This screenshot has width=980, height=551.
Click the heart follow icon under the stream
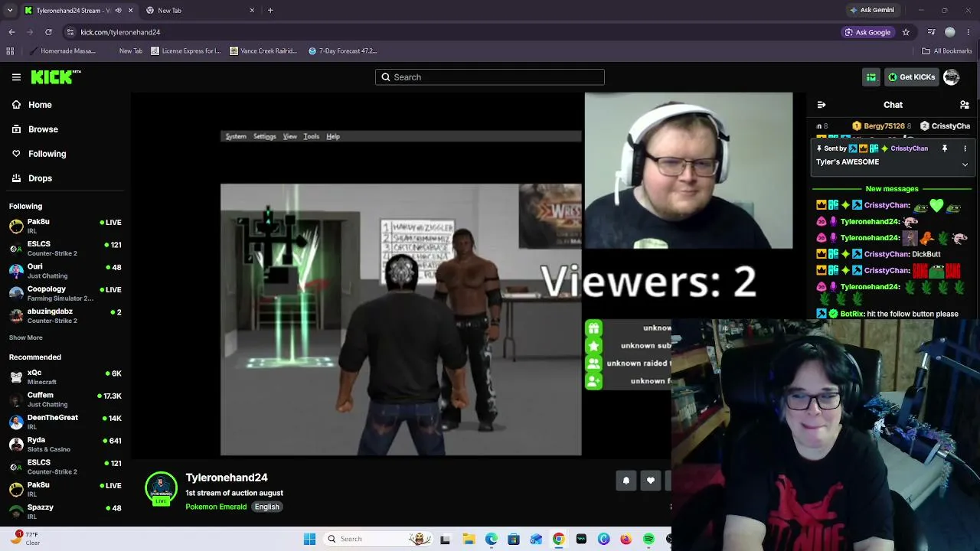[651, 481]
